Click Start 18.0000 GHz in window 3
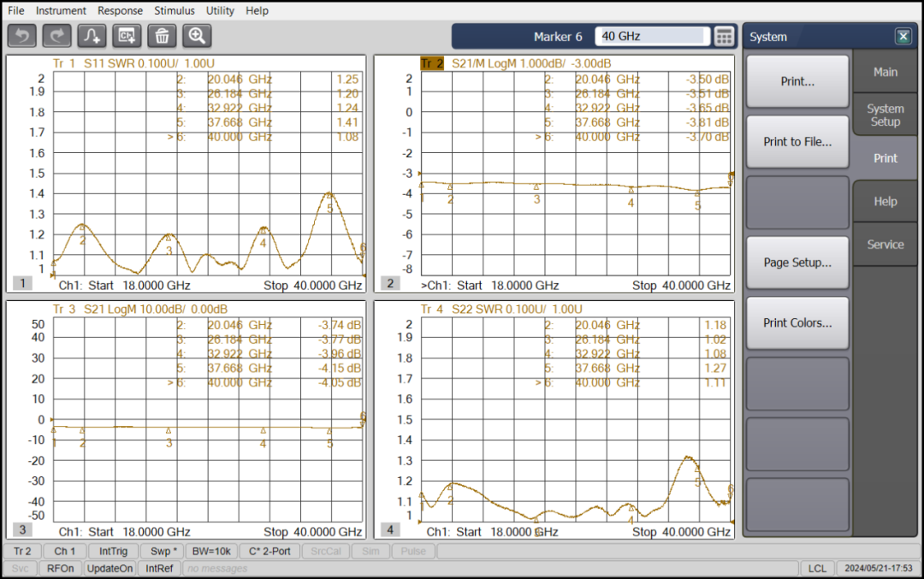This screenshot has width=924, height=579. (139, 532)
